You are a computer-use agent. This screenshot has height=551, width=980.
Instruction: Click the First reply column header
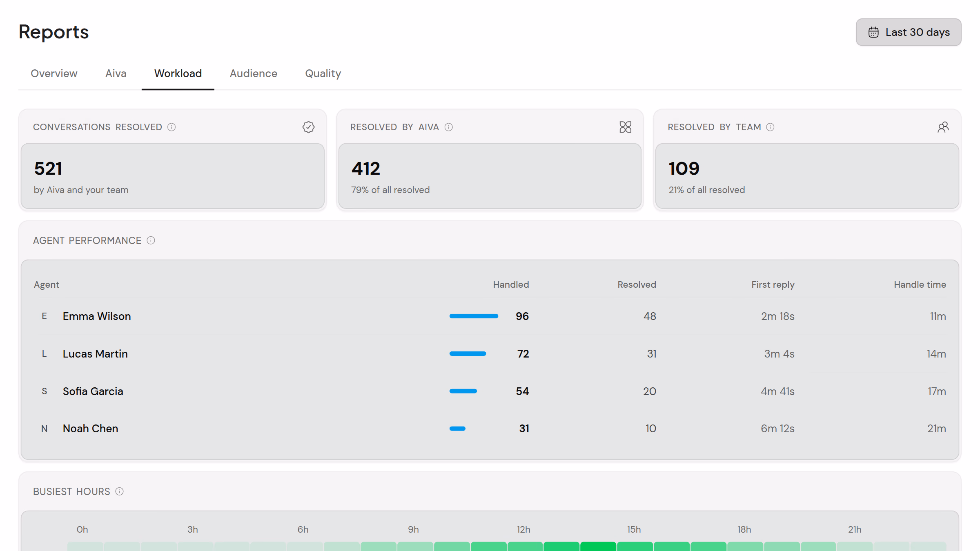pyautogui.click(x=773, y=284)
